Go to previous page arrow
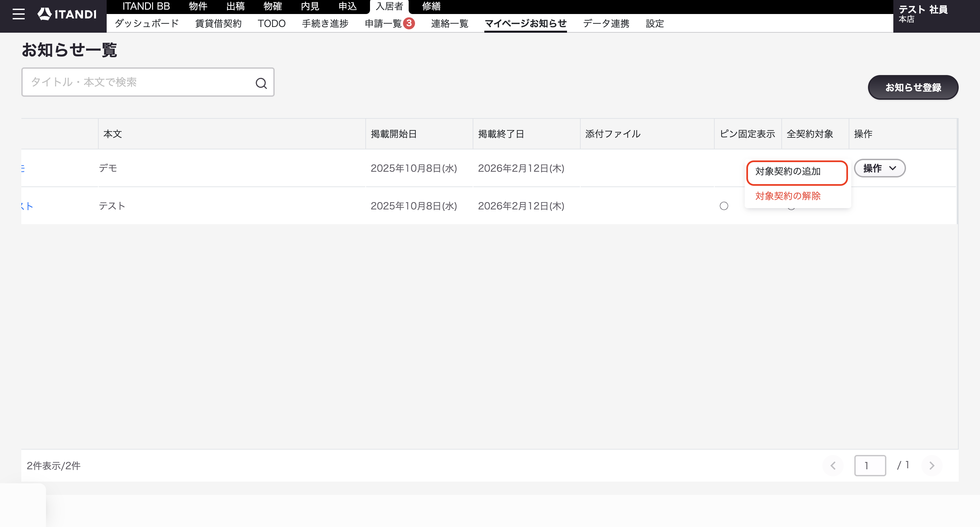 [x=833, y=465]
